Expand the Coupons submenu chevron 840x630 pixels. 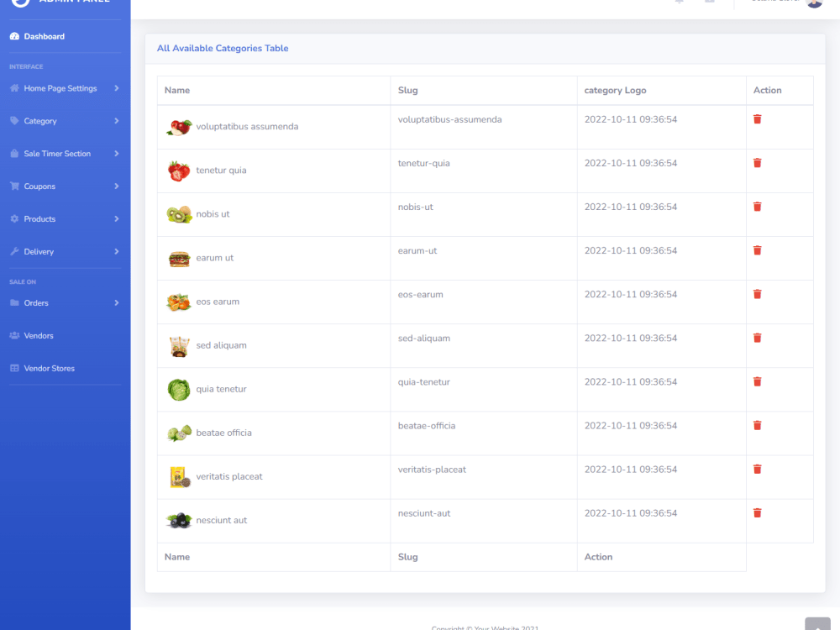(116, 186)
